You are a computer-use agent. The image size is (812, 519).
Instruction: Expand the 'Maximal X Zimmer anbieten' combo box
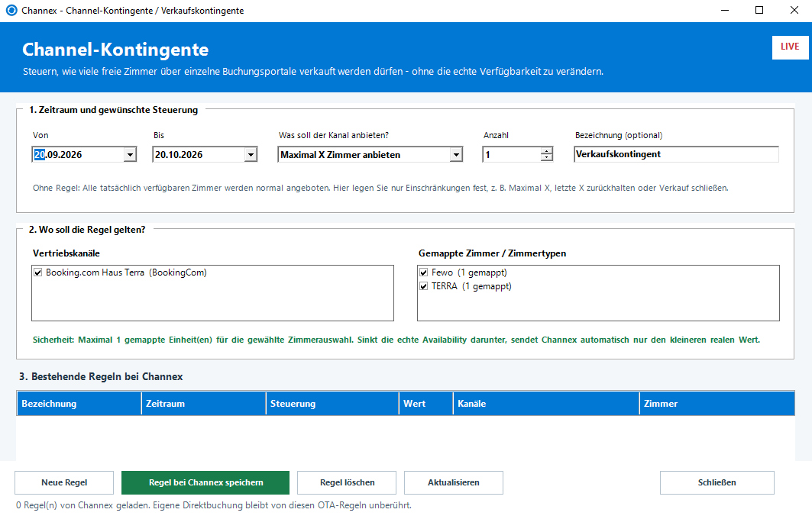[x=456, y=154]
